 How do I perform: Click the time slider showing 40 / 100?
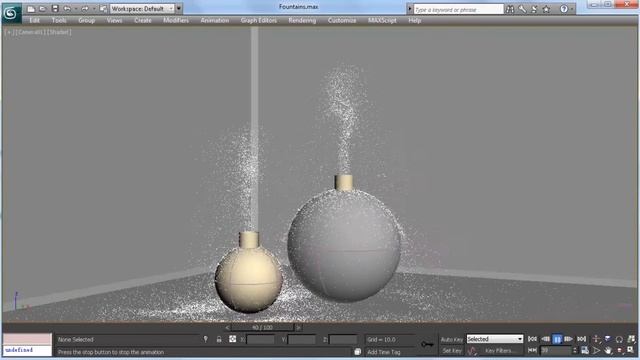tap(262, 327)
